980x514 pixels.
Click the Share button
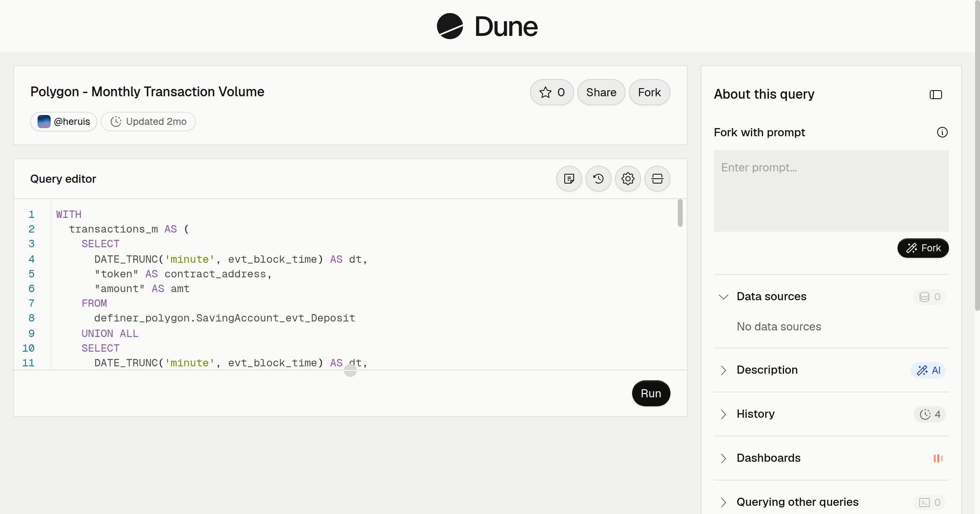(x=601, y=92)
